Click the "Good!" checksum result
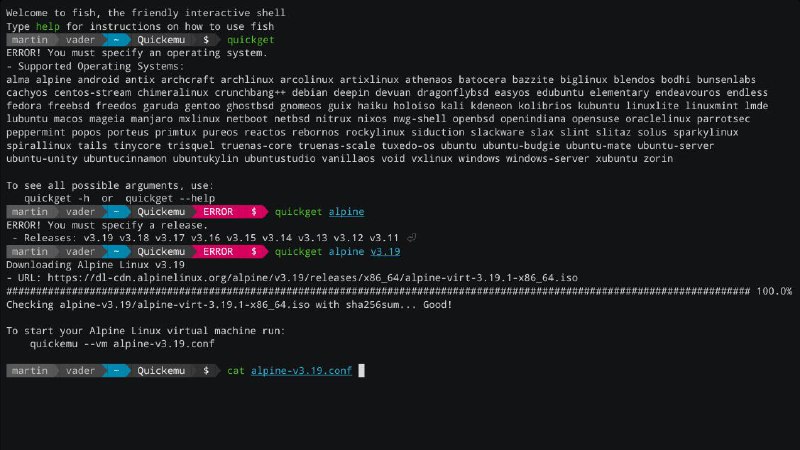Screen dimensions: 800x450 (x=437, y=305)
